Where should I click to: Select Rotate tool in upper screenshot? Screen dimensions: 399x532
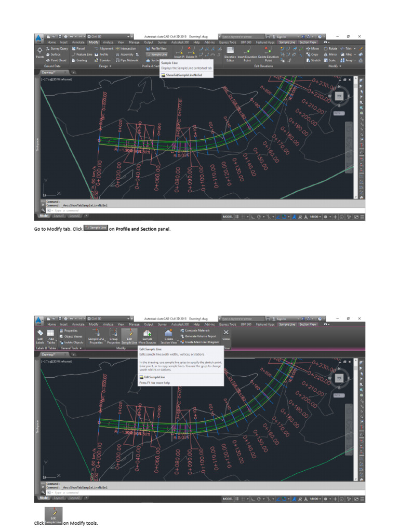click(330, 49)
